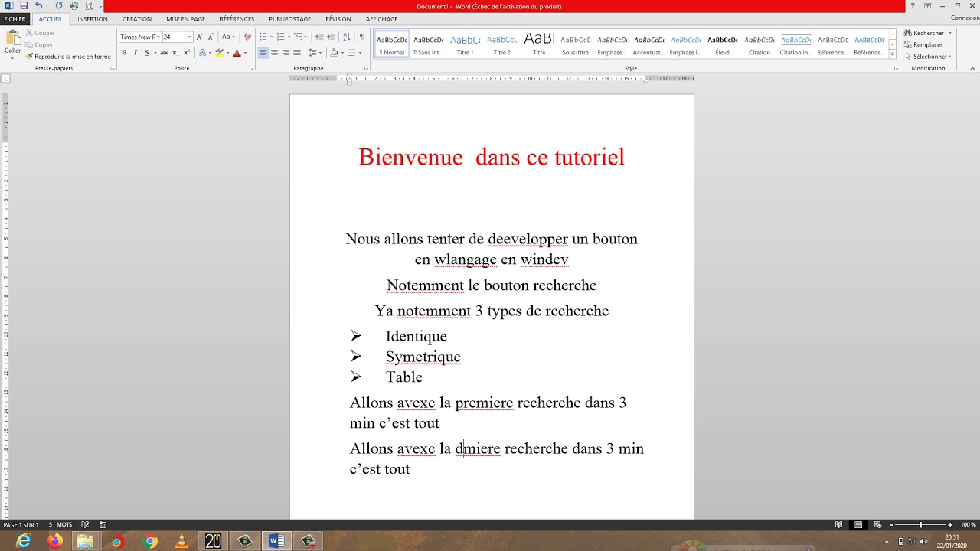The height and width of the screenshot is (551, 980).
Task: Redo the last action
Action: tap(59, 6)
